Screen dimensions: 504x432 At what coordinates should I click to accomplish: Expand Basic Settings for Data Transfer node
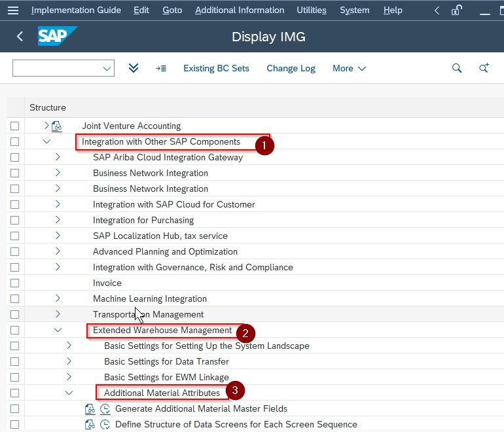69,361
